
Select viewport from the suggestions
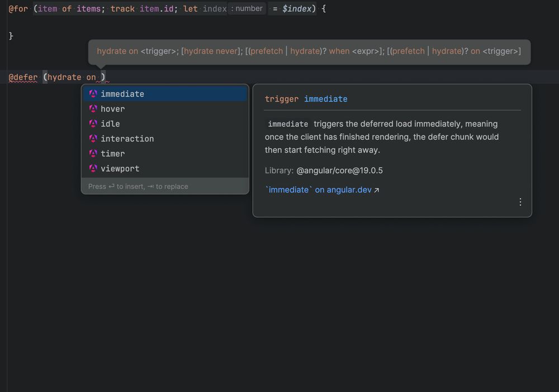click(165, 169)
